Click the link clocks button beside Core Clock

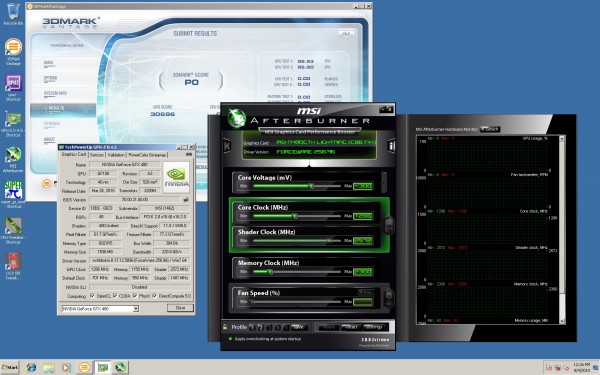point(389,225)
